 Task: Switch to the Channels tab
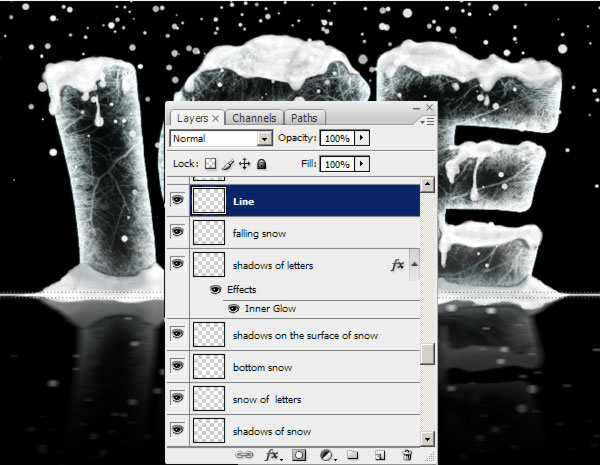(255, 118)
